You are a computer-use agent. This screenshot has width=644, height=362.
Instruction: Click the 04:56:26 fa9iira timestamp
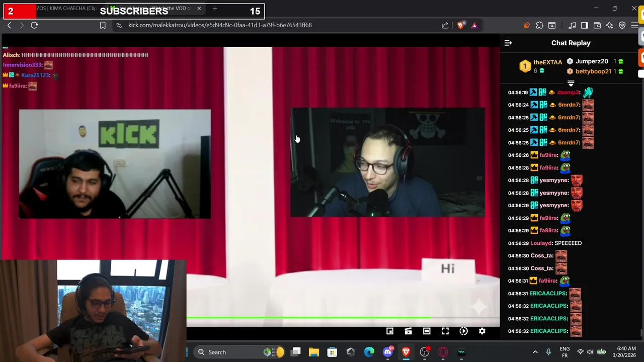[518, 155]
